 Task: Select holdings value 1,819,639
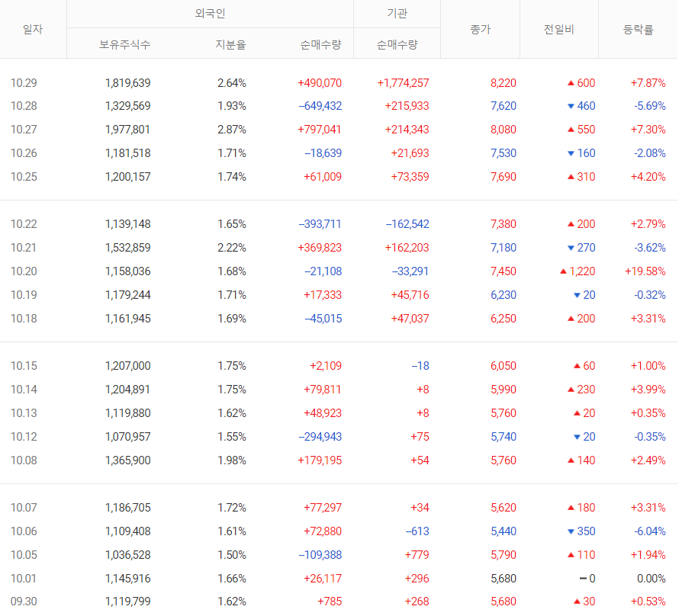(128, 82)
